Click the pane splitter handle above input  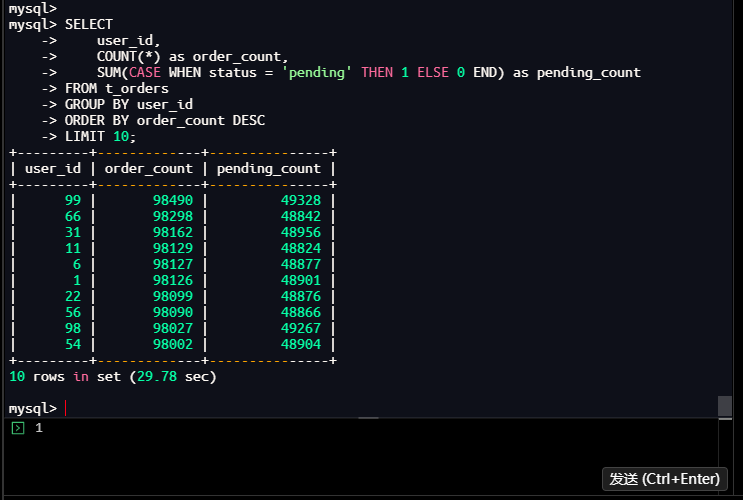(x=368, y=418)
